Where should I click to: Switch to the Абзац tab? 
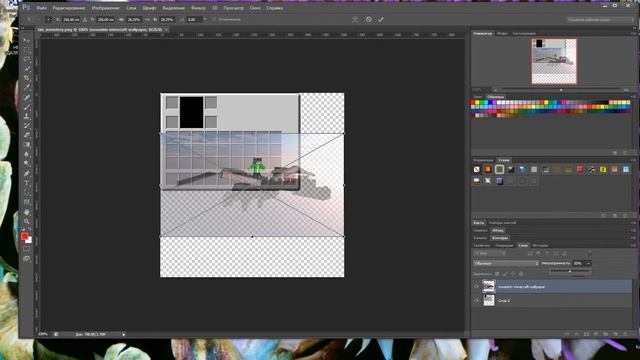click(498, 230)
